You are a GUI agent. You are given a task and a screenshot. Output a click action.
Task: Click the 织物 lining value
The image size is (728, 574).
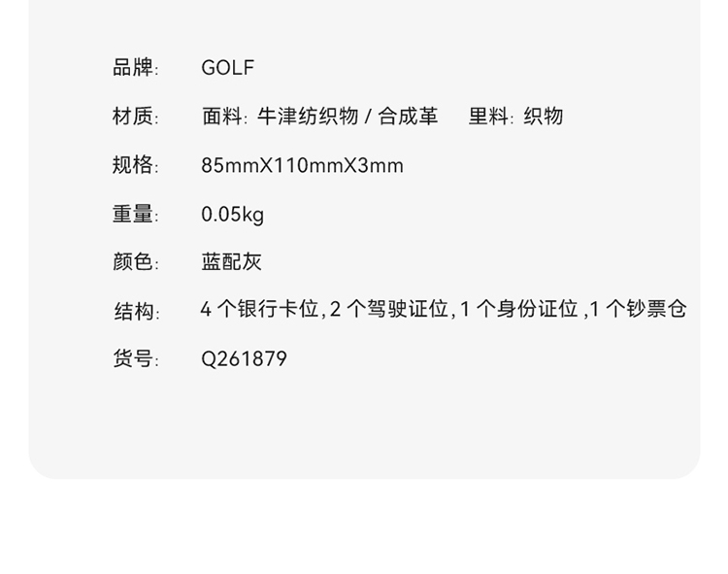(544, 117)
